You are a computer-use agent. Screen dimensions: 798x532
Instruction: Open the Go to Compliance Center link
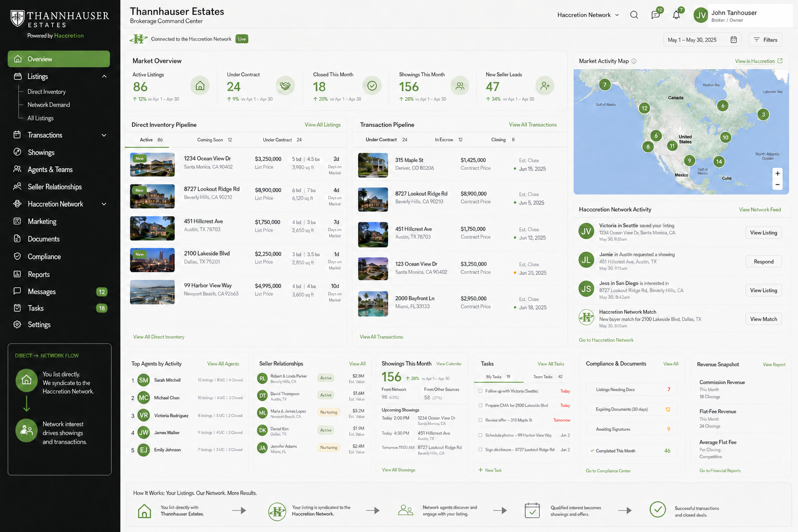tap(608, 471)
